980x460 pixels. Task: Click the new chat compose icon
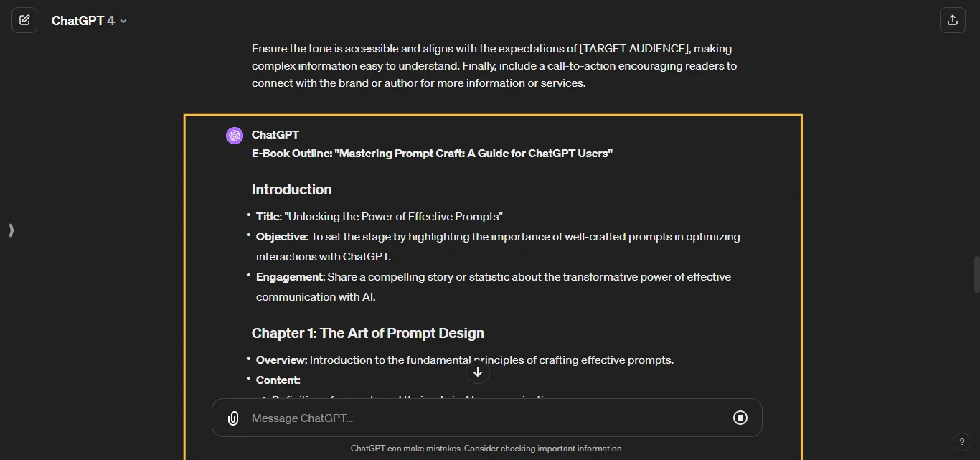pyautogui.click(x=24, y=20)
